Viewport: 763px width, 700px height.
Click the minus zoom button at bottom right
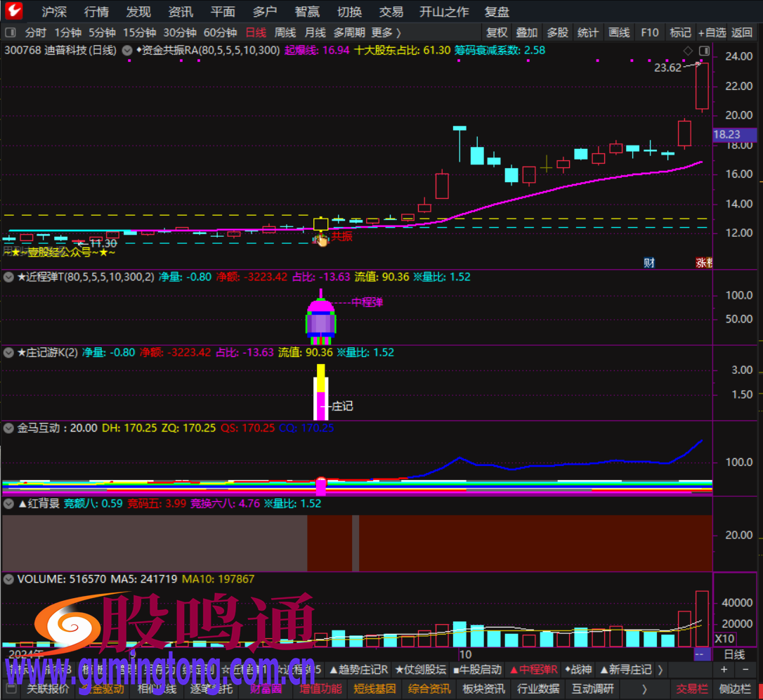[745, 670]
